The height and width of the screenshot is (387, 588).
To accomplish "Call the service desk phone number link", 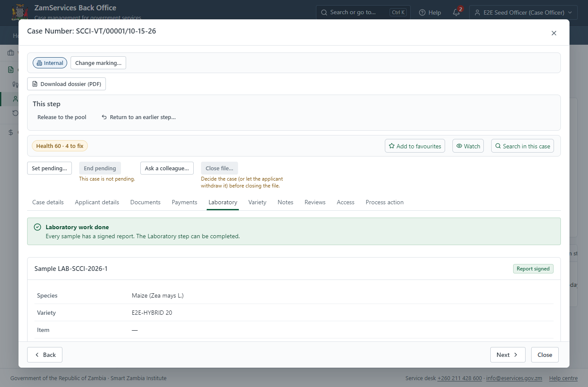I will (x=460, y=378).
